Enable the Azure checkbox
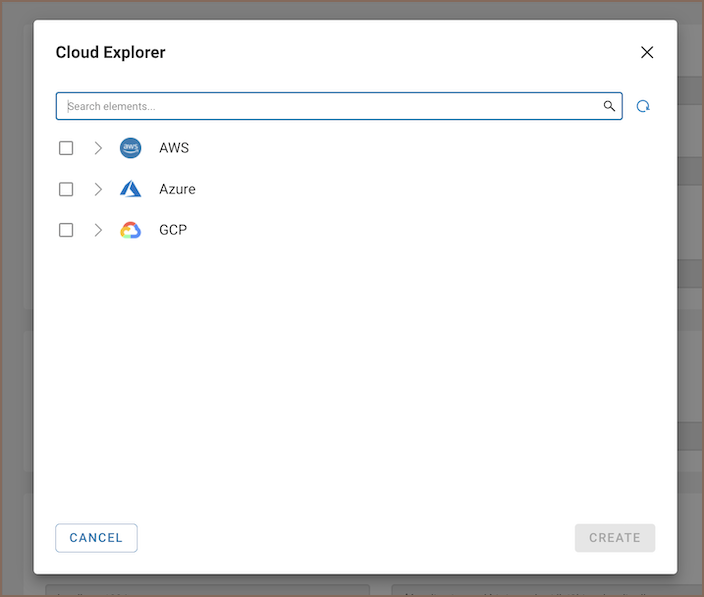Screen dimensions: 704x597 pyautogui.click(x=66, y=189)
